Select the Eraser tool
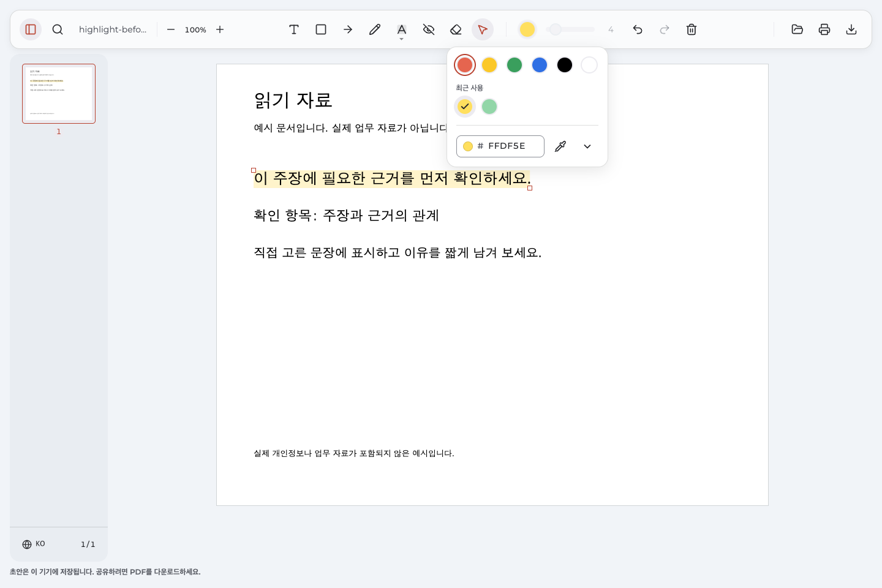The image size is (882, 588). click(456, 29)
